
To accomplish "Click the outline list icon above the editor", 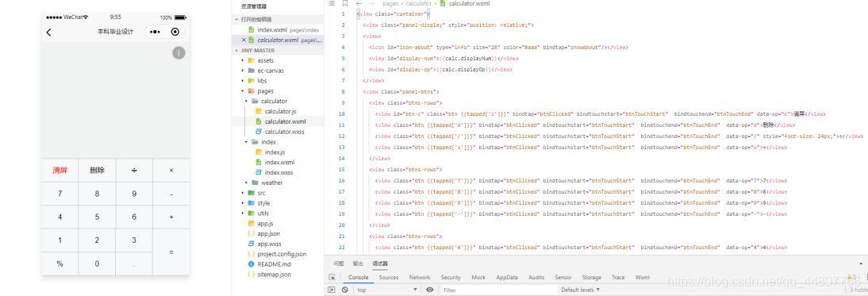I will pyautogui.click(x=331, y=3).
